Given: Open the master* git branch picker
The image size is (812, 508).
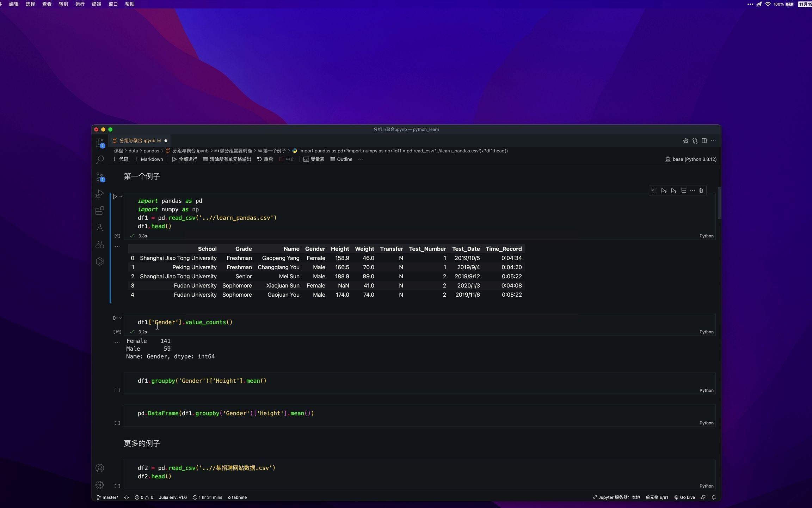Looking at the screenshot, I should click(x=107, y=497).
